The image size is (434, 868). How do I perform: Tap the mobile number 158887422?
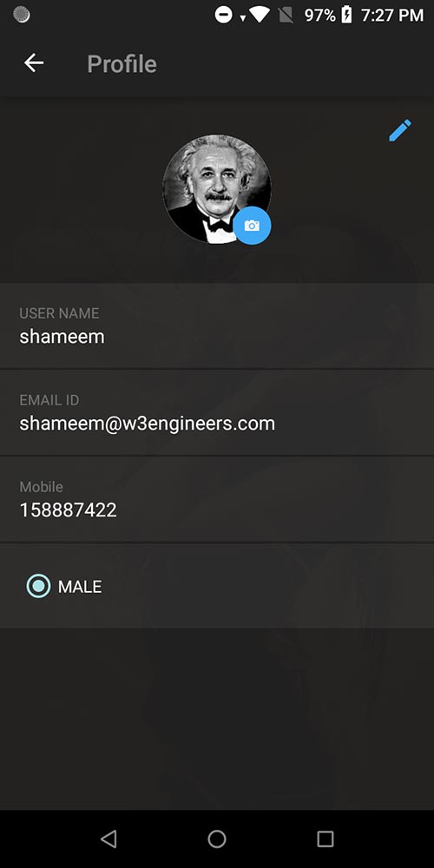coord(68,510)
